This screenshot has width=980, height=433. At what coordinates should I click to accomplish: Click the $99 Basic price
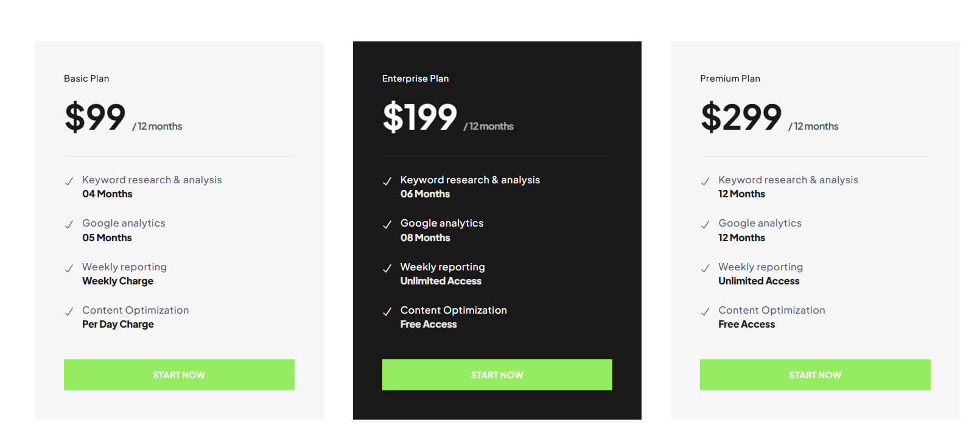pyautogui.click(x=95, y=117)
